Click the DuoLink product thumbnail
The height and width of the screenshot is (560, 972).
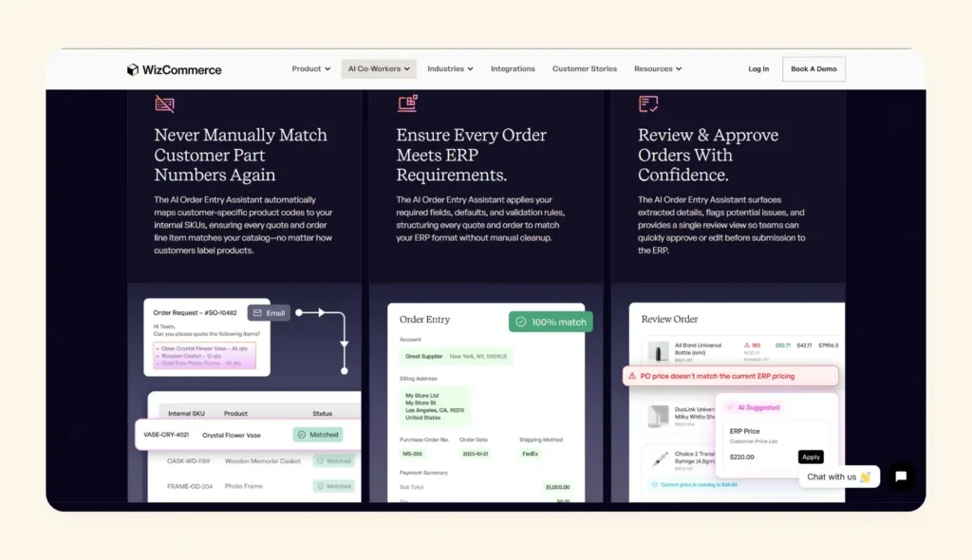pos(658,416)
